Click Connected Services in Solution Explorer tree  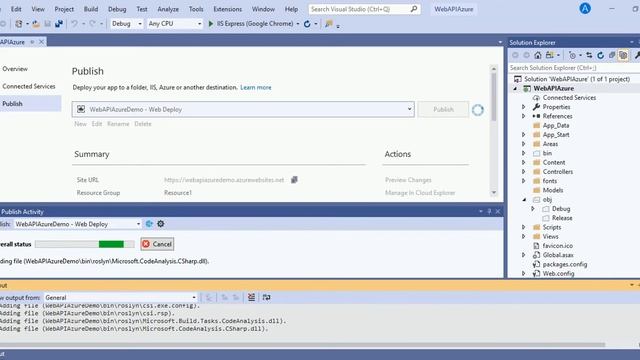569,98
